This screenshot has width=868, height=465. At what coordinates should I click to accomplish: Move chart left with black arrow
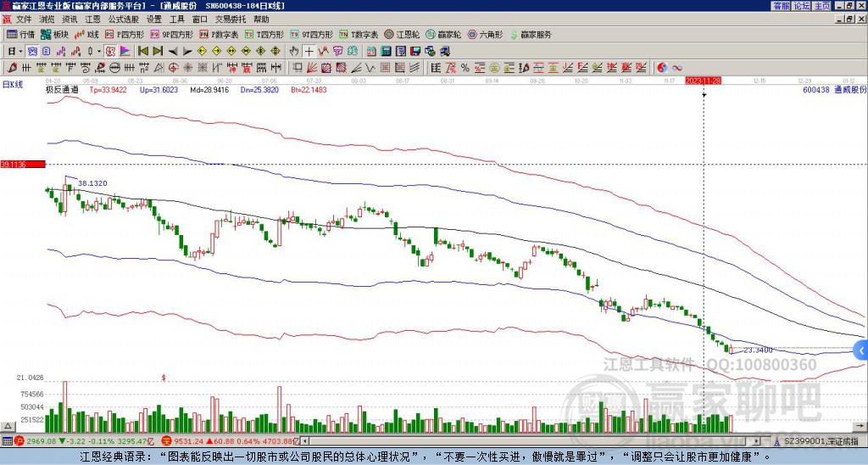[173, 51]
